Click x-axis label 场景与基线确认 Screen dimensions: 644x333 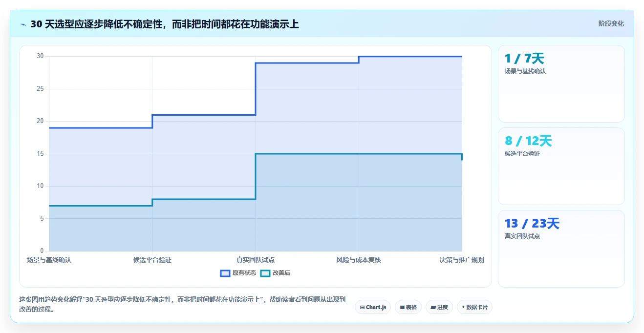pyautogui.click(x=49, y=260)
